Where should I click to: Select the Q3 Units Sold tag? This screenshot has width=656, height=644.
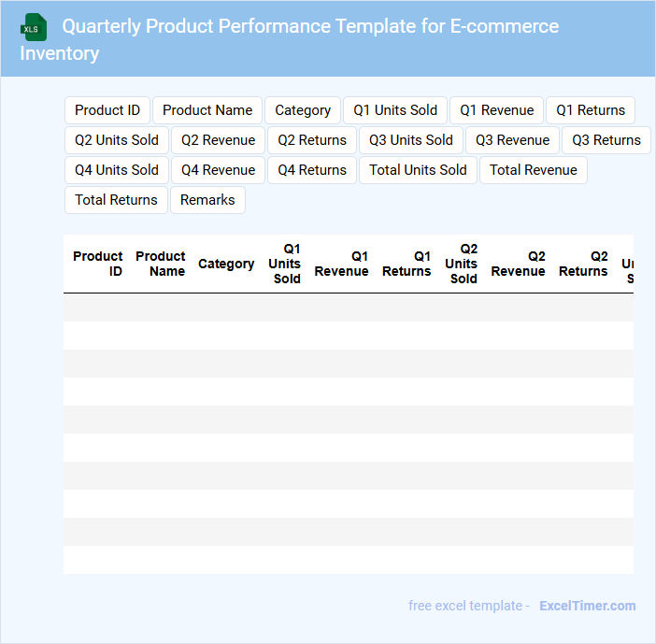point(411,140)
